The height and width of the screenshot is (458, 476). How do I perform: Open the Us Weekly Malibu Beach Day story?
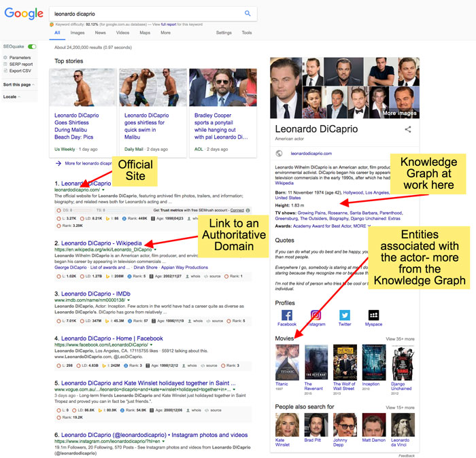pos(76,126)
